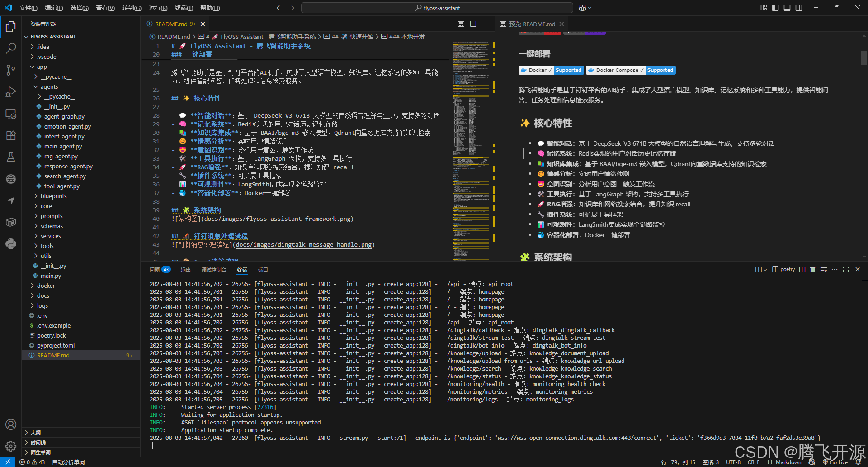This screenshot has width=868, height=467.
Task: Click Go Live in status bar
Action: 836,462
